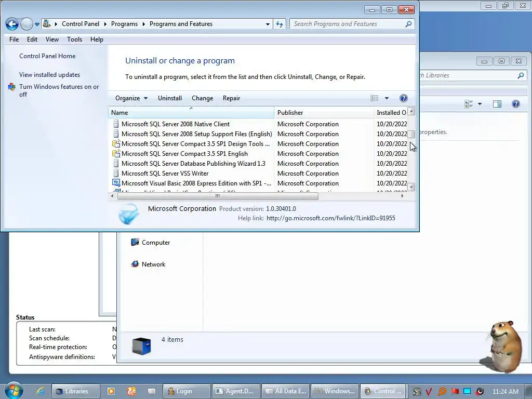
Task: Launch Internet Explorer from the taskbar
Action: point(41,391)
